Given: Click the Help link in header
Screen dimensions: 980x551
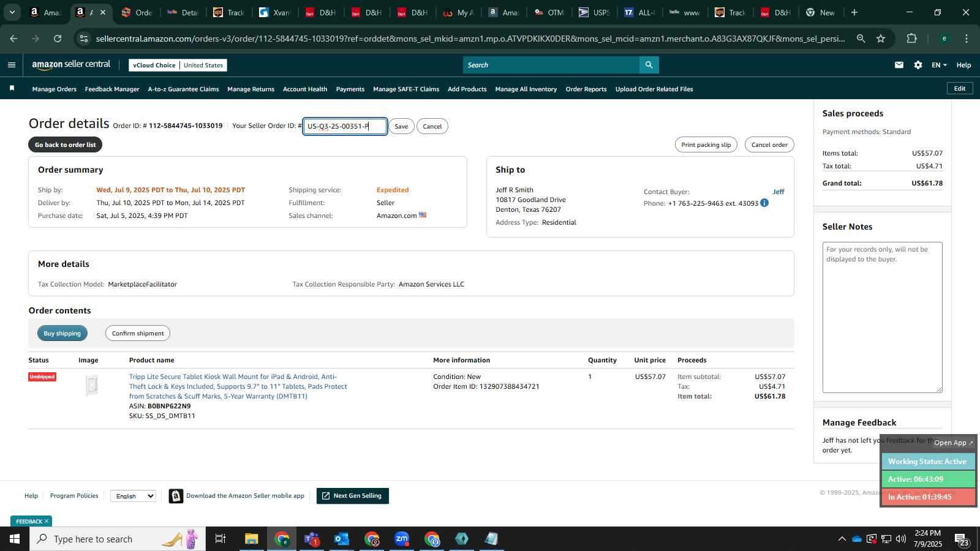Looking at the screenshot, I should (963, 65).
